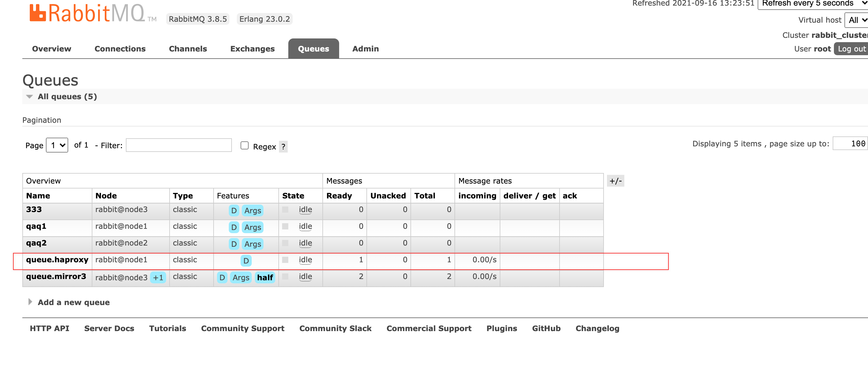This screenshot has height=390, width=868.
Task: Open the GitHub link
Action: coord(546,329)
